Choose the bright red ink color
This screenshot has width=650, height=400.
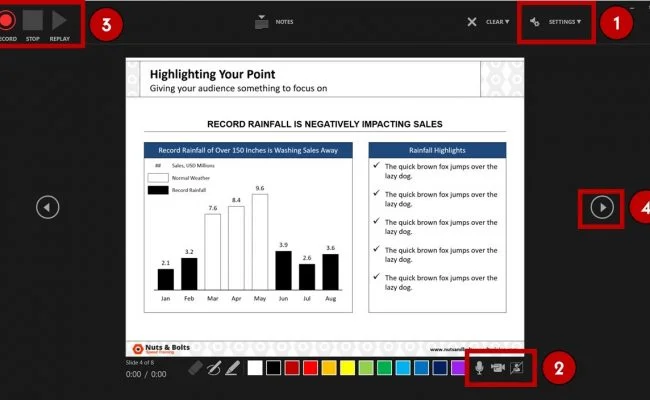[310, 368]
